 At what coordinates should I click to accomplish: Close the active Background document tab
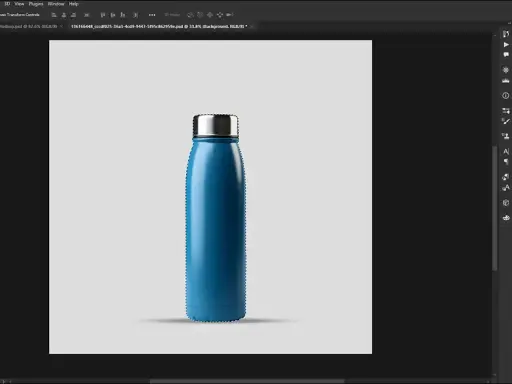pyautogui.click(x=251, y=26)
